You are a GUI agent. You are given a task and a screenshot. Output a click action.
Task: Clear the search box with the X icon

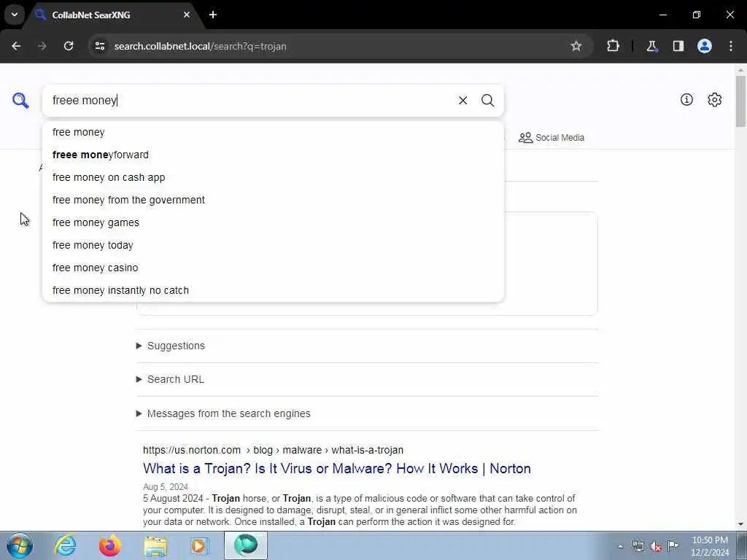coord(462,101)
